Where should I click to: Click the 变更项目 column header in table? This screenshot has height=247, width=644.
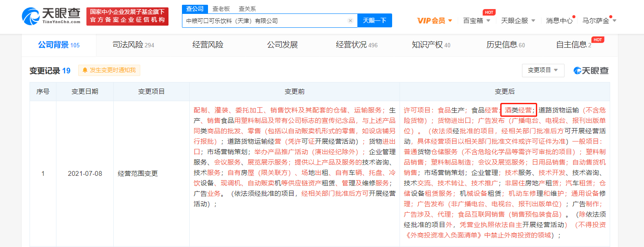(151, 92)
